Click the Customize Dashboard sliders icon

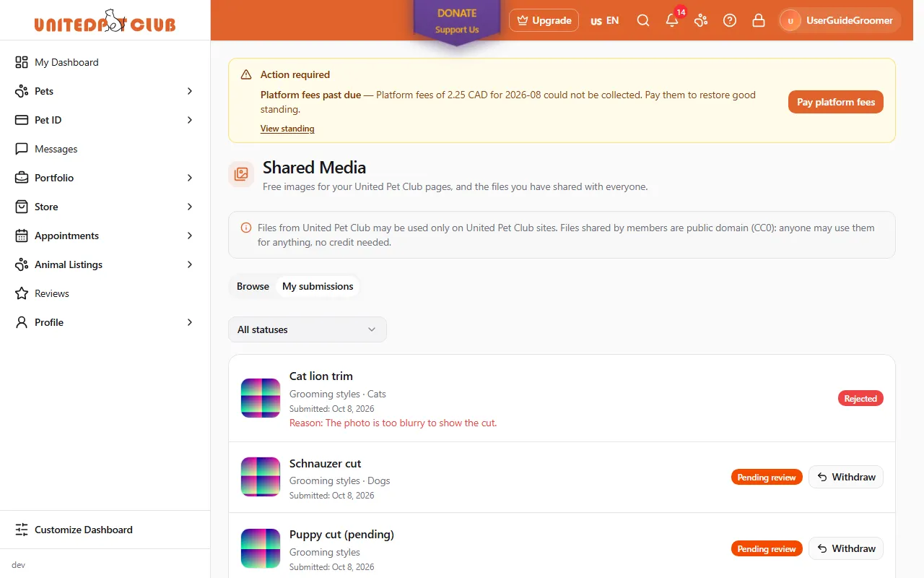point(22,530)
